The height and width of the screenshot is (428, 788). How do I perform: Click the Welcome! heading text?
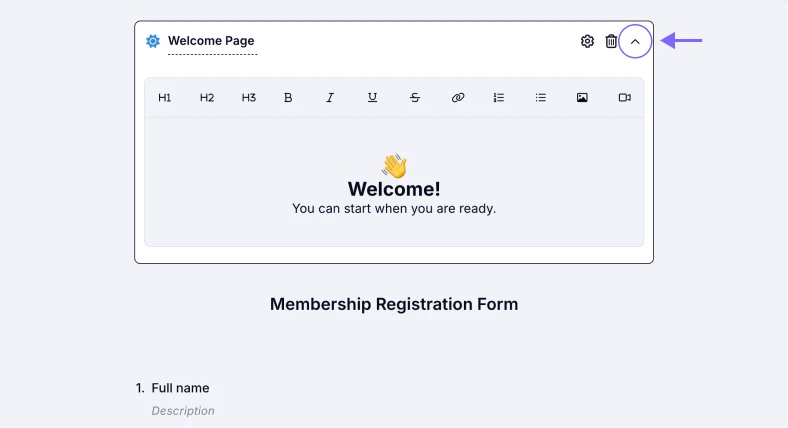pos(394,189)
